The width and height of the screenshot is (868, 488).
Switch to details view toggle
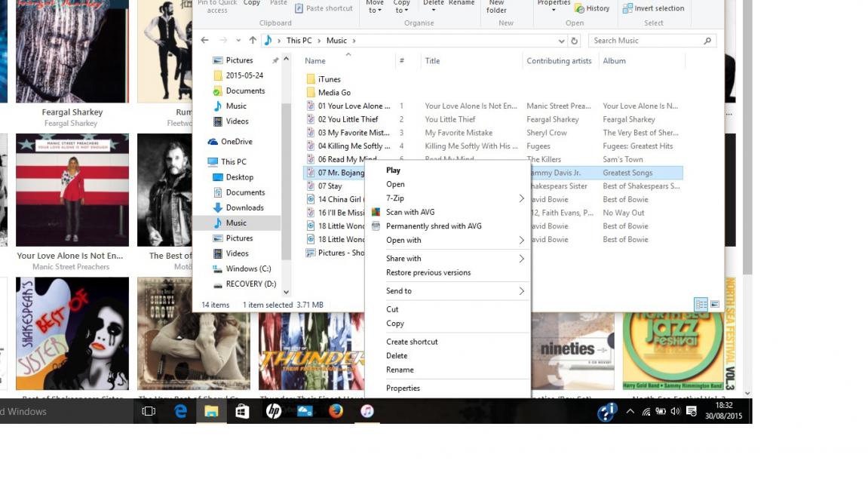pyautogui.click(x=701, y=304)
